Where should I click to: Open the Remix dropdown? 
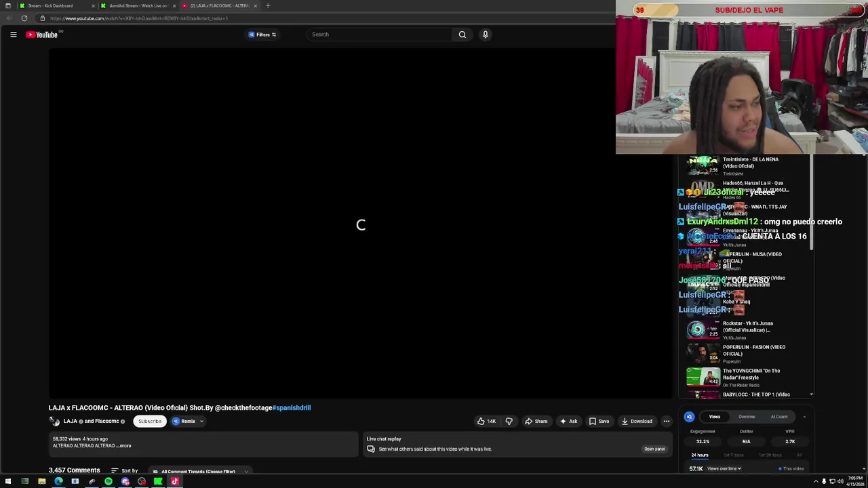pyautogui.click(x=187, y=421)
